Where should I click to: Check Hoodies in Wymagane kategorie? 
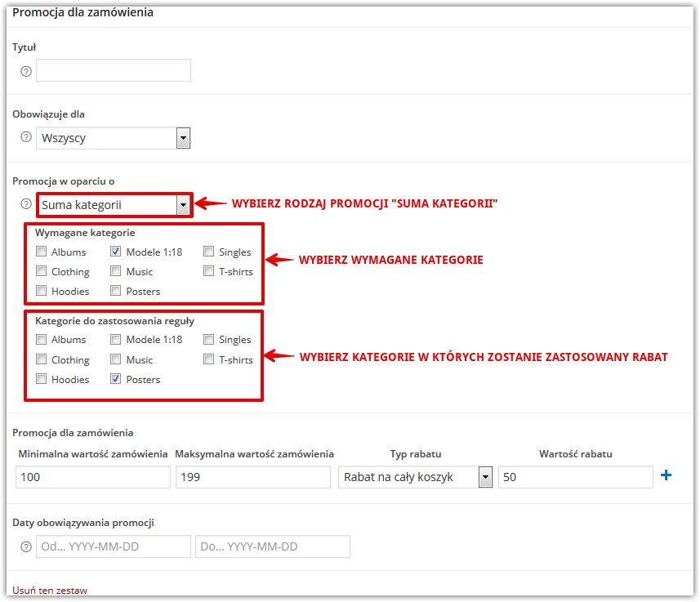(42, 291)
